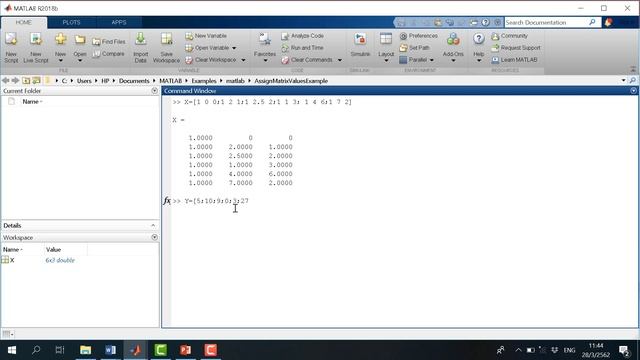This screenshot has width=640, height=360.
Task: Click Analyze Code
Action: click(302, 36)
